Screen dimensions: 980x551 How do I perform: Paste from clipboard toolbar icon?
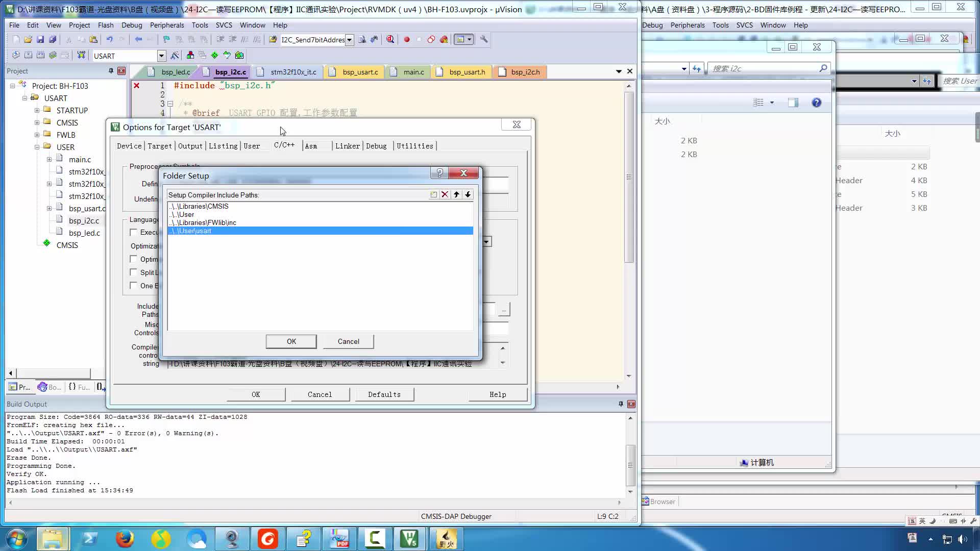click(93, 39)
